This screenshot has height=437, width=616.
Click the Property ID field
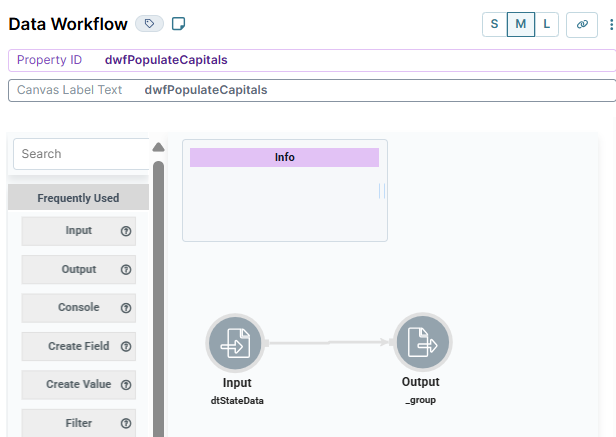pos(312,60)
